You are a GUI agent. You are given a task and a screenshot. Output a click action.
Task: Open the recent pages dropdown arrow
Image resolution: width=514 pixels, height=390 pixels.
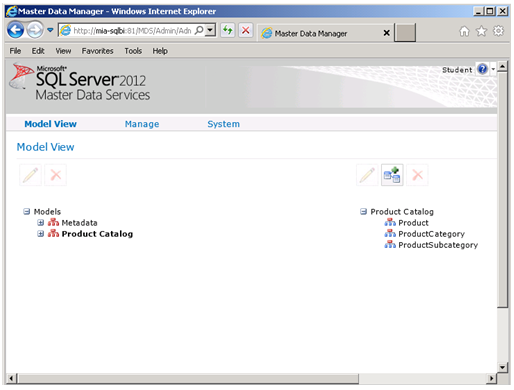pyautogui.click(x=50, y=30)
